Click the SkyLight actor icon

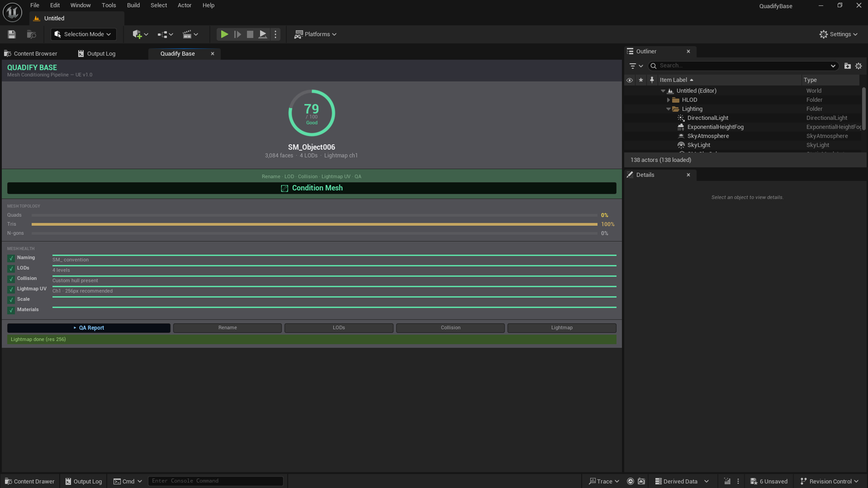click(681, 145)
